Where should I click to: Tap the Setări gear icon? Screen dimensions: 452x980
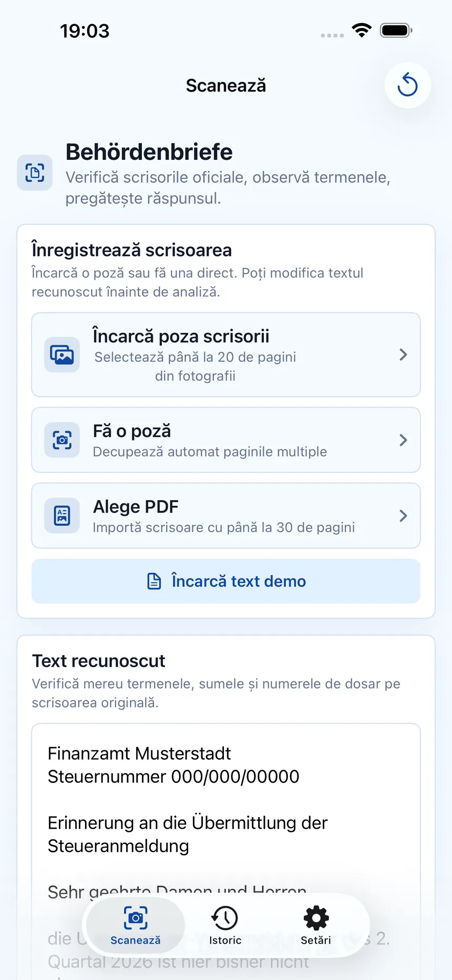[316, 918]
